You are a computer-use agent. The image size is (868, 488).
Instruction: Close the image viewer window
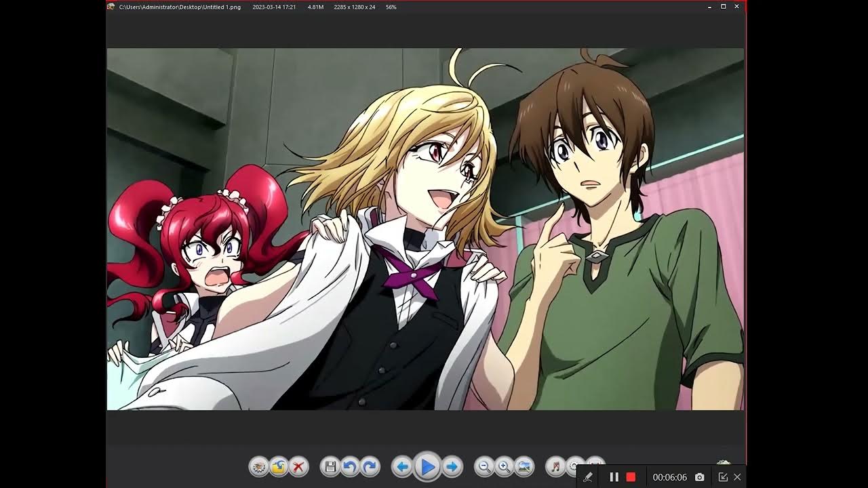pos(736,7)
